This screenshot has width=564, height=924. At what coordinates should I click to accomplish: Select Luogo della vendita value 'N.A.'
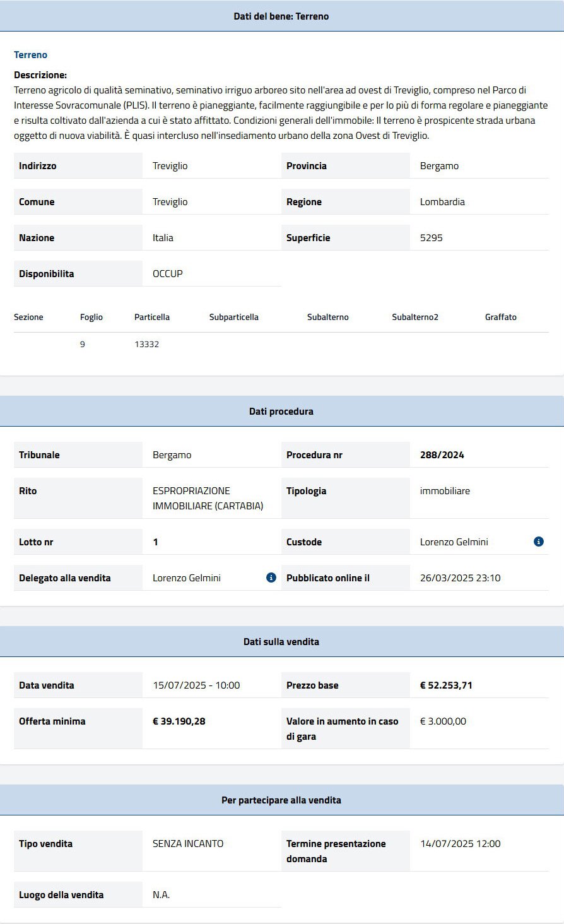(x=162, y=895)
